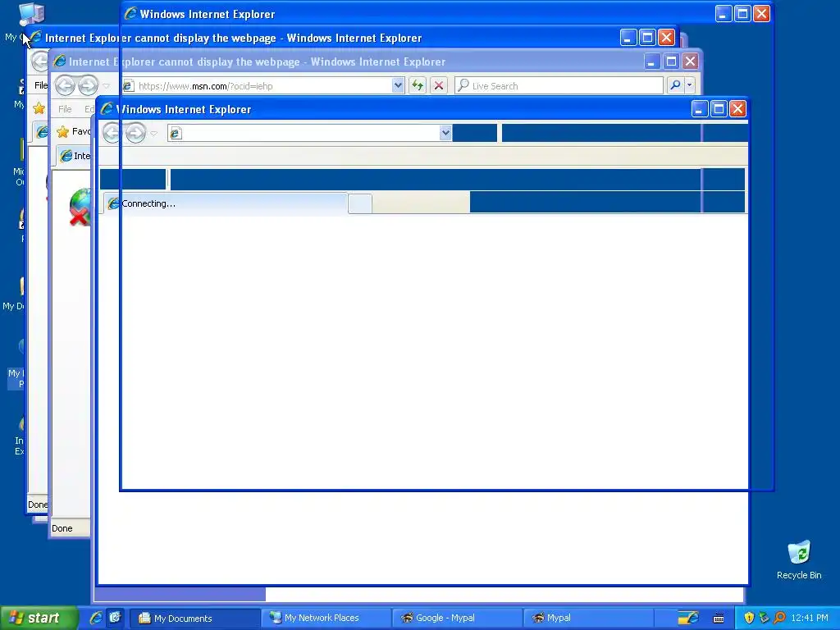This screenshot has height=630, width=840.
Task: Click the keyboard icon near the tray
Action: coord(719,619)
